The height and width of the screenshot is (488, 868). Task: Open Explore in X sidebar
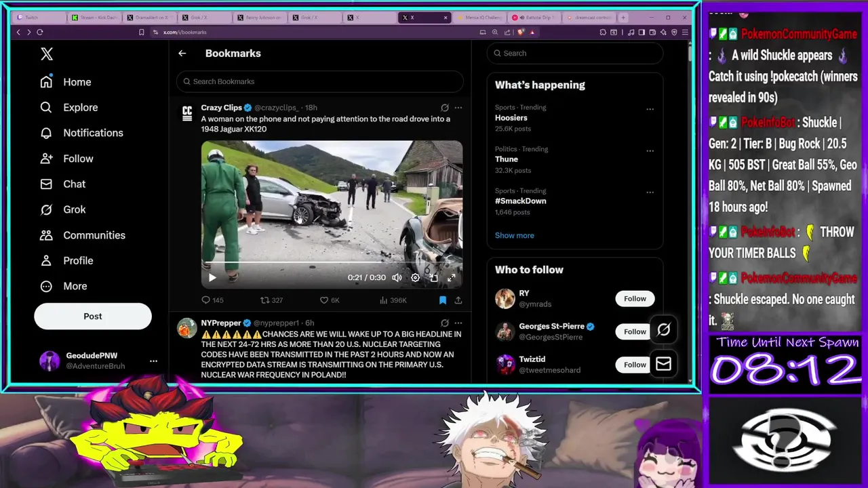pos(69,107)
